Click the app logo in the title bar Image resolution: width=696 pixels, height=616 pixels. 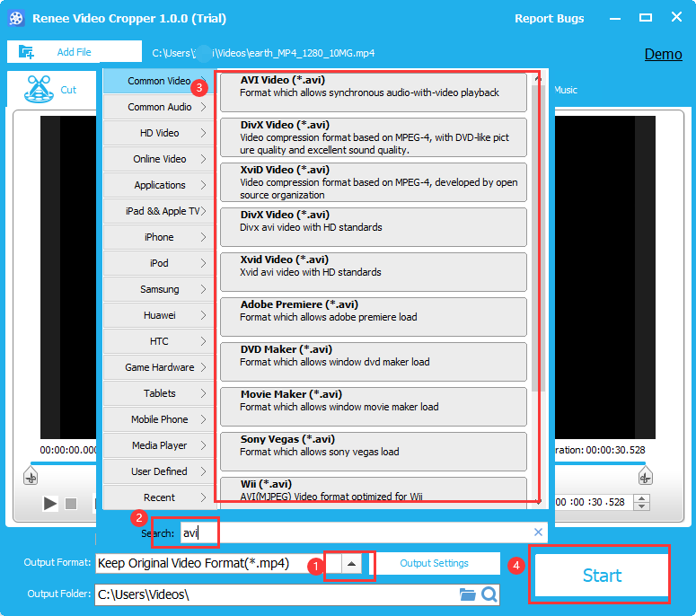[x=15, y=18]
